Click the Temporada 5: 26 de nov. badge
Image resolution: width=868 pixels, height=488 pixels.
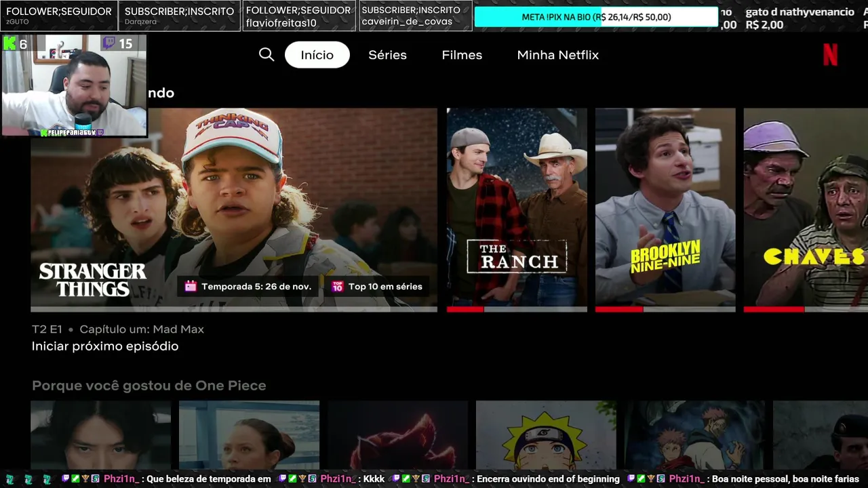click(x=248, y=286)
